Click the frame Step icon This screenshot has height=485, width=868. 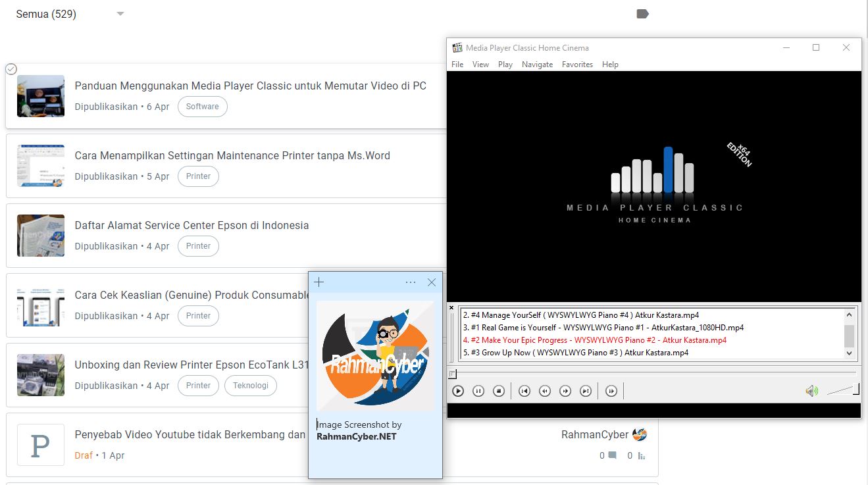(x=611, y=391)
